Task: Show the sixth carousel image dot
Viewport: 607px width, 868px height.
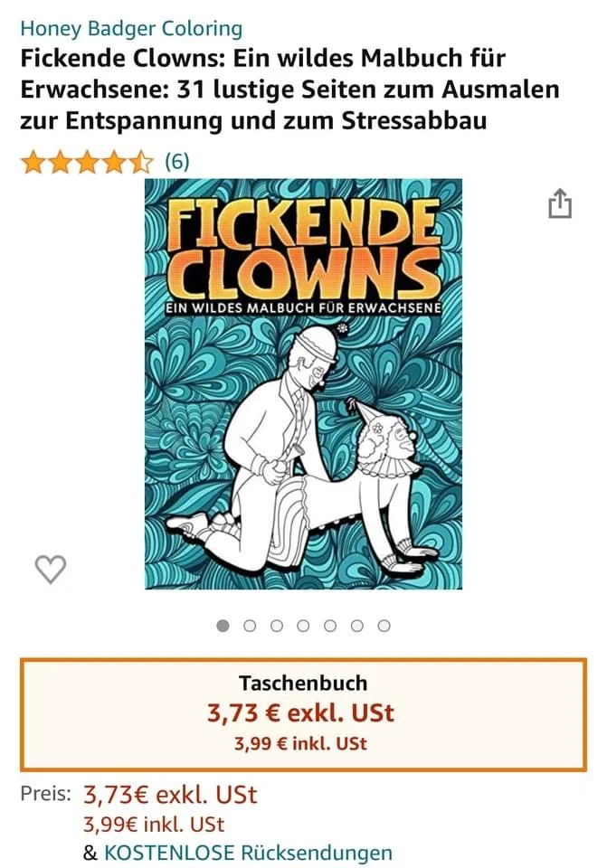Action: click(x=357, y=626)
